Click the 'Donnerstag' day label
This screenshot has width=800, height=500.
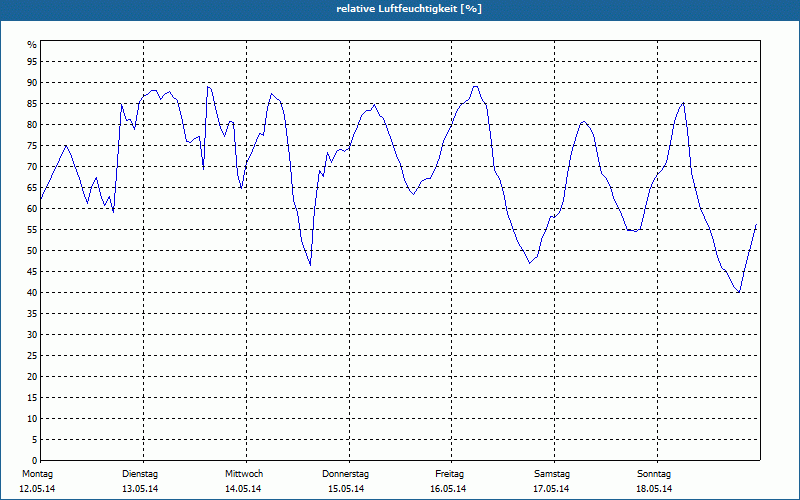[x=345, y=474]
